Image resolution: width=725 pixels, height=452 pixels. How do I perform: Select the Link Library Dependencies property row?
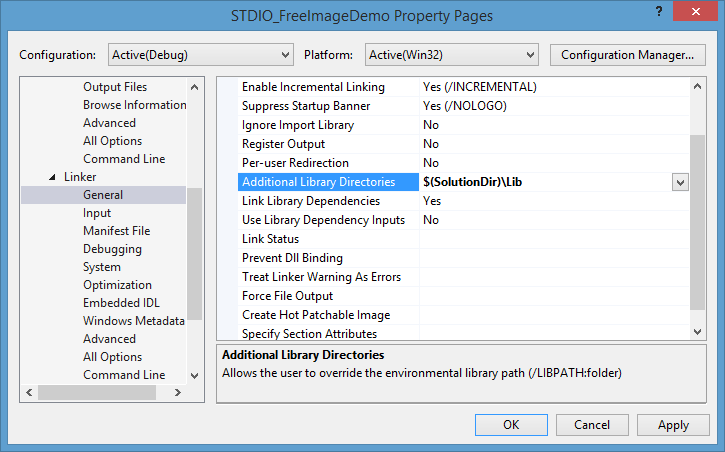tap(464, 201)
